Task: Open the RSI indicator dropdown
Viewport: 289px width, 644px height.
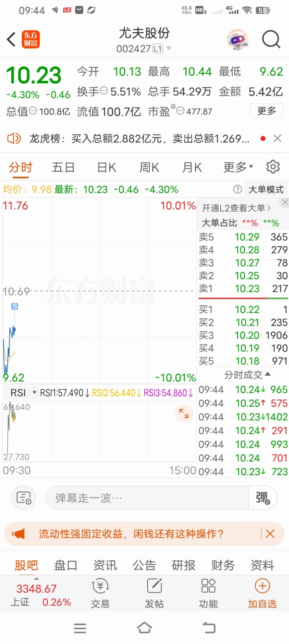Action: [21, 393]
